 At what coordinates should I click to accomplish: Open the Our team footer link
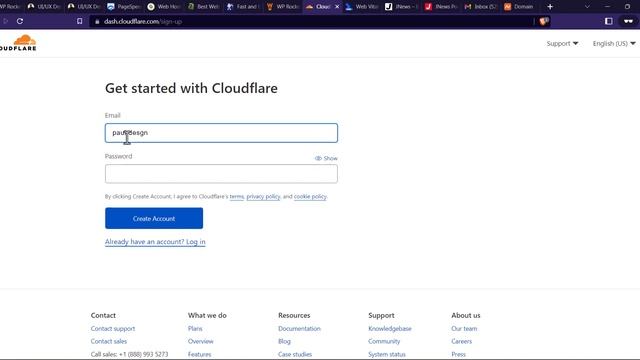(464, 329)
